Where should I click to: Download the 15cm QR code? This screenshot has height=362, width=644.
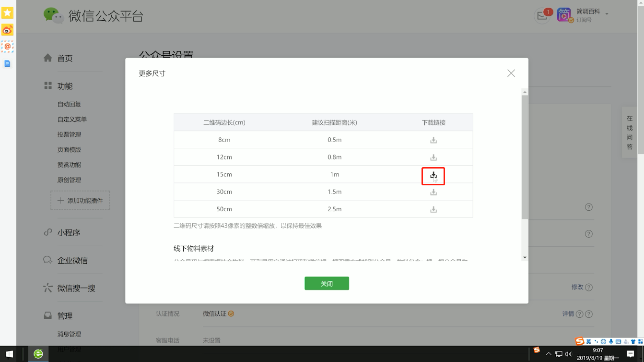(433, 175)
